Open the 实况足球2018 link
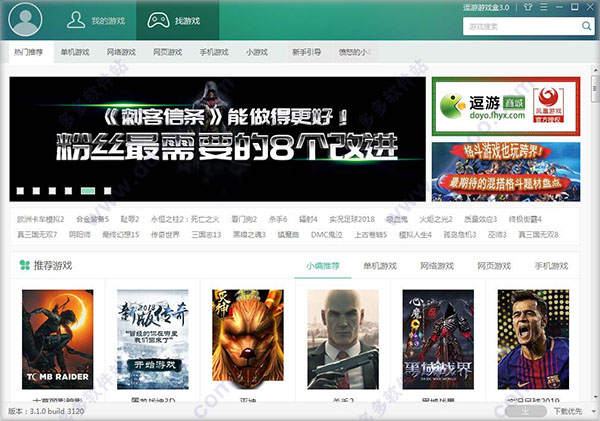 352,219
